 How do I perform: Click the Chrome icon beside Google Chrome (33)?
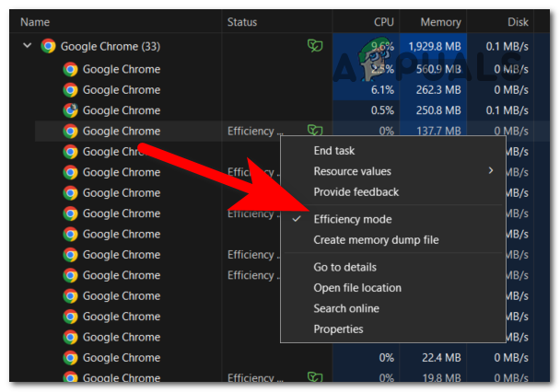click(x=48, y=46)
